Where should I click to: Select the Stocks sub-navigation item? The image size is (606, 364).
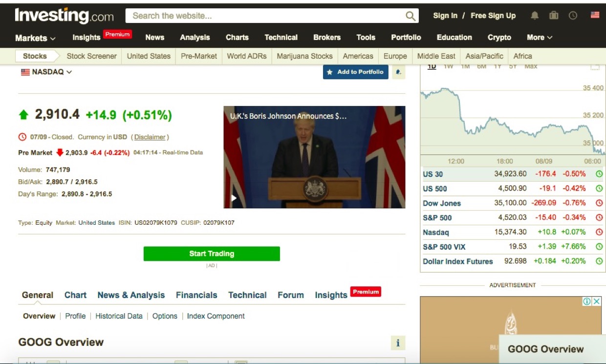35,56
